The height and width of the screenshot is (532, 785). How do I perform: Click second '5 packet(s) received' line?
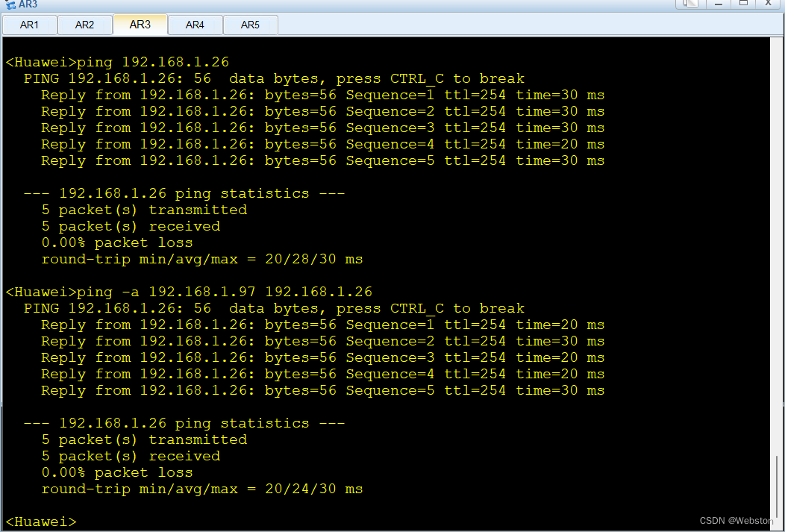pyautogui.click(x=131, y=456)
